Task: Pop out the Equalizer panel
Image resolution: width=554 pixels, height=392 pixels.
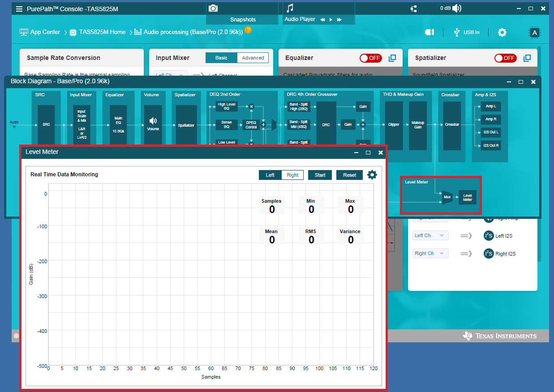Action: [x=392, y=58]
